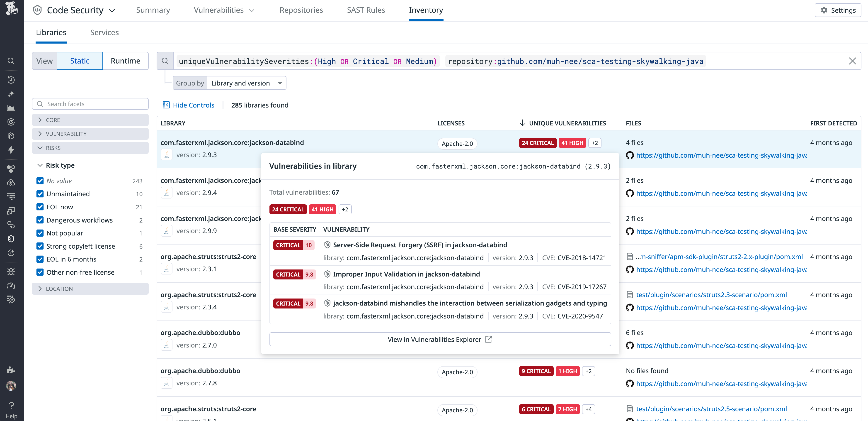Screen dimensions: 868x421
Task: Open the CVE-2018-14721 vulnerability link
Action: tap(582, 257)
